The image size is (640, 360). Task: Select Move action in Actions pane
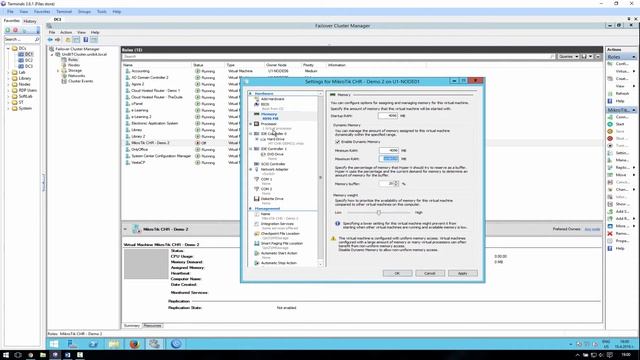(x=621, y=175)
